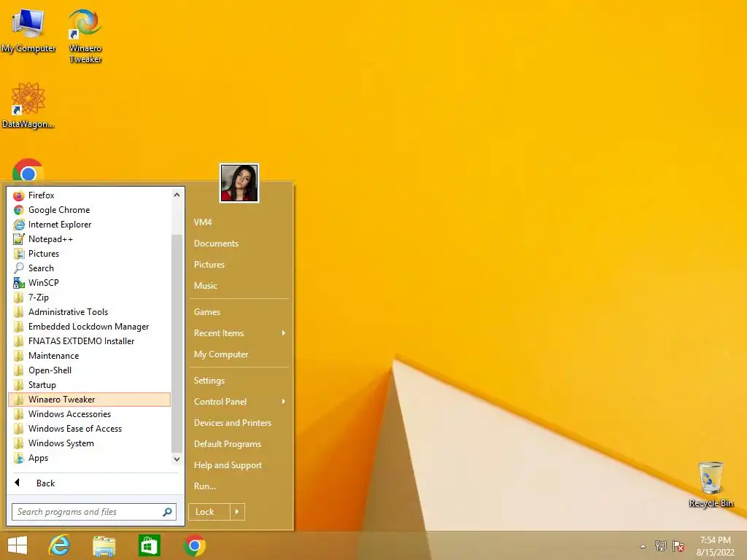
Task: Open Windows Store from the taskbar
Action: (x=149, y=545)
